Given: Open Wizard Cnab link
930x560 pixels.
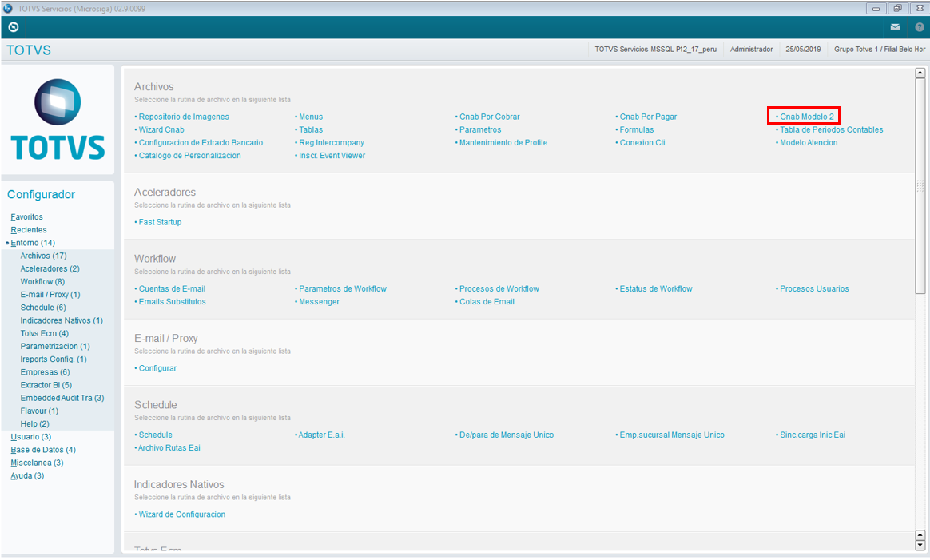Looking at the screenshot, I should point(161,130).
